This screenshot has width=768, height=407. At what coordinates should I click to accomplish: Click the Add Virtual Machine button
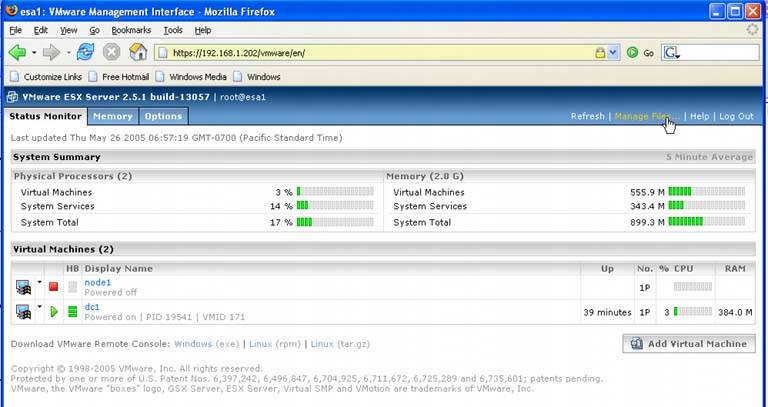[x=689, y=344]
